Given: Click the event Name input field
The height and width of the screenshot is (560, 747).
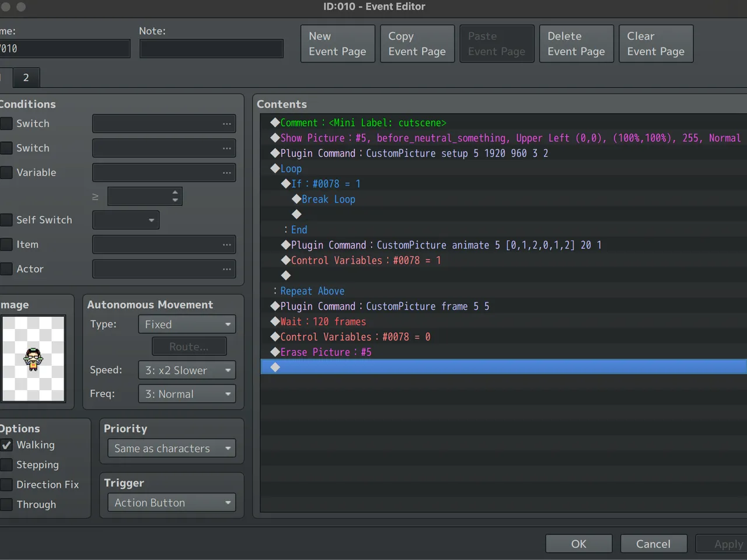Looking at the screenshot, I should [65, 48].
